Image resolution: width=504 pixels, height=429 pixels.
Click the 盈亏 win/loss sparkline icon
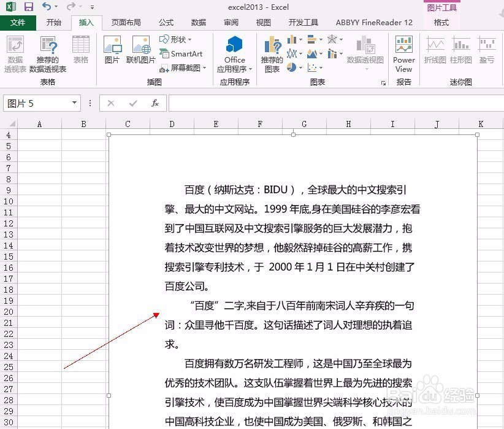tap(486, 50)
